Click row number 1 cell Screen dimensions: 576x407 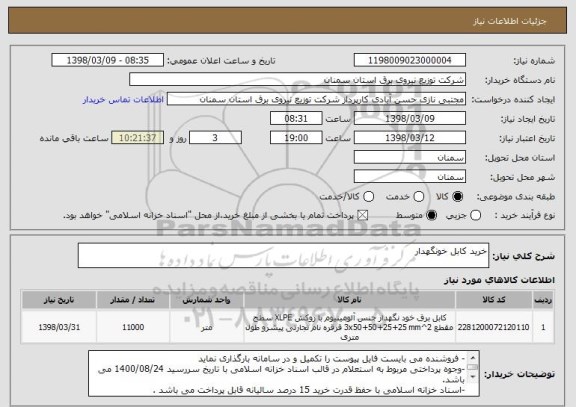[x=543, y=327]
